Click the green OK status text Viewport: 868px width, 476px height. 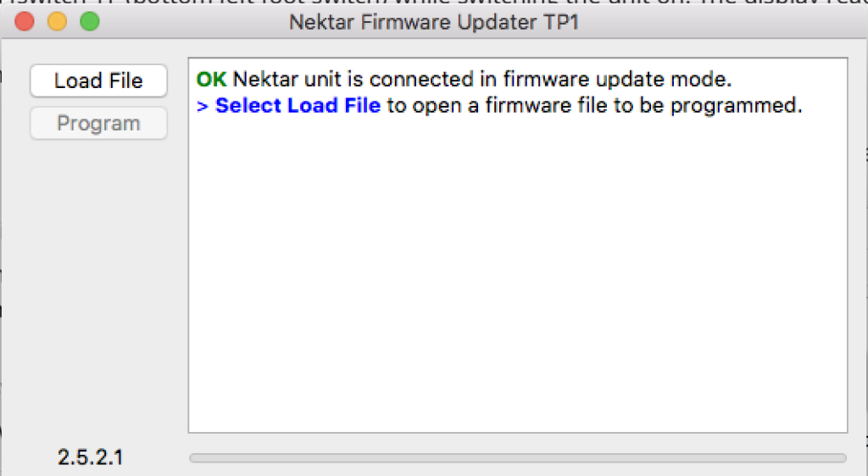point(211,80)
